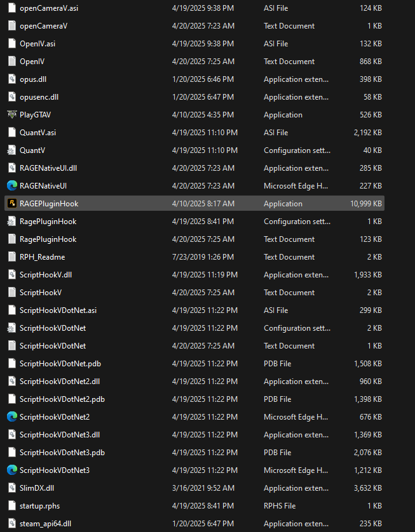
Task: Click the Edge icon beside RAGENativeUI
Action: pyautogui.click(x=12, y=185)
